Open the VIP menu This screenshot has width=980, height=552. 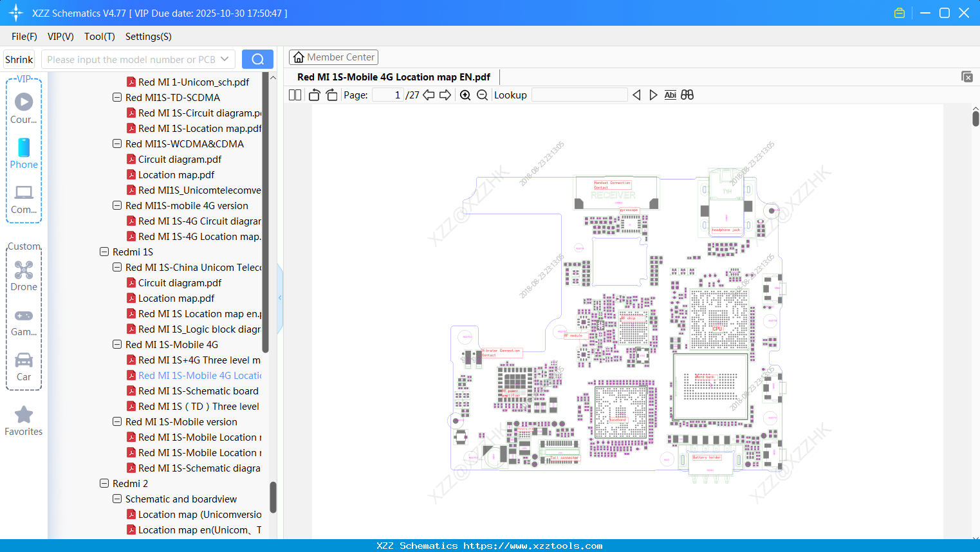[60, 37]
